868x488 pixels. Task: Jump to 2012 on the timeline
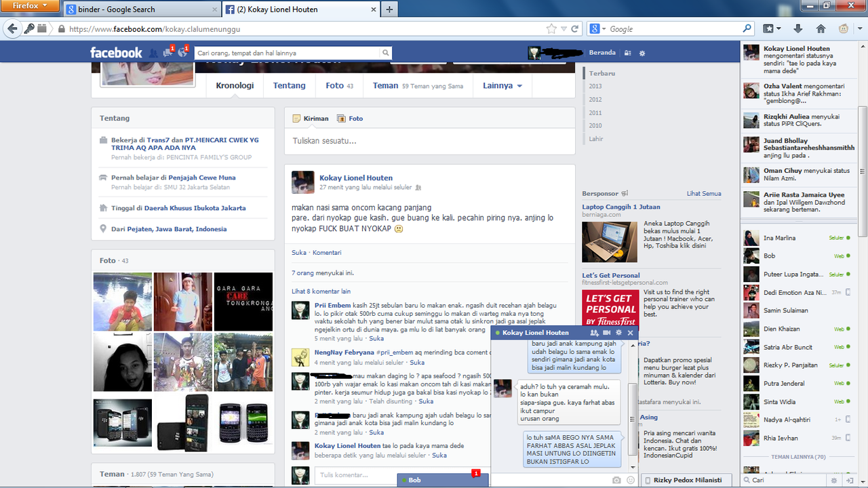[x=595, y=100]
